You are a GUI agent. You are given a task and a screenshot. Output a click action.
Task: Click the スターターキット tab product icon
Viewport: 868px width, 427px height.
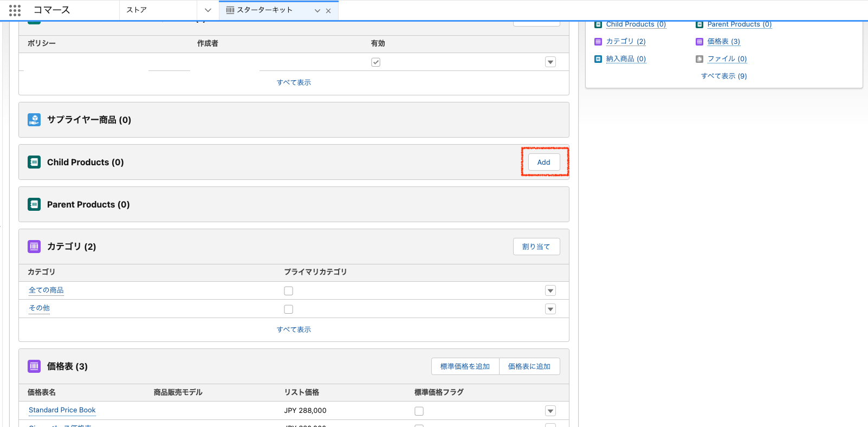click(230, 10)
